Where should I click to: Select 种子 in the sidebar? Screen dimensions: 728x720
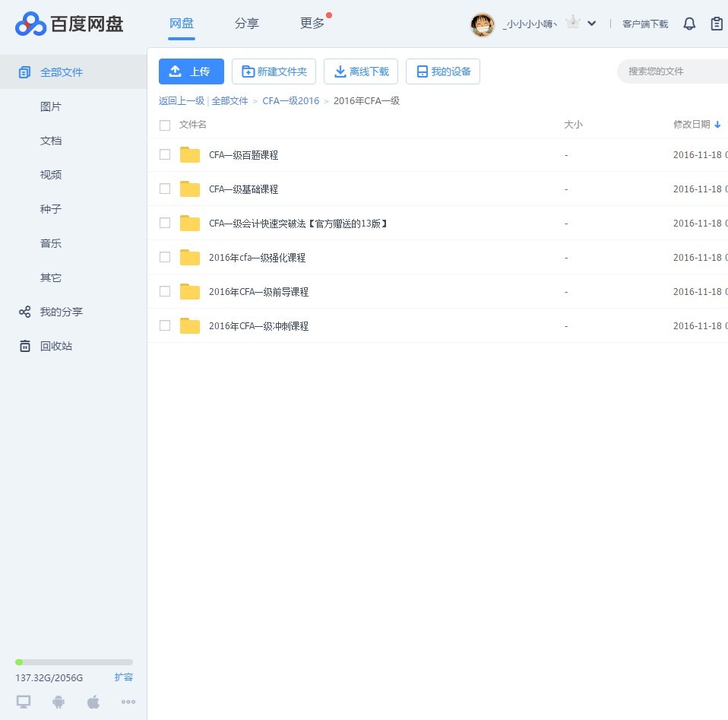point(51,209)
